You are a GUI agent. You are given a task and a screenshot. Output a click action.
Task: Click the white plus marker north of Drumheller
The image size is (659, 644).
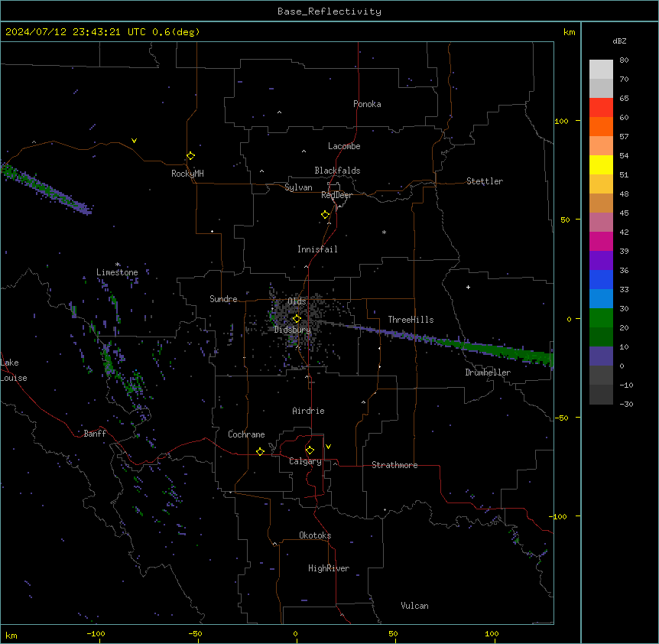468,287
